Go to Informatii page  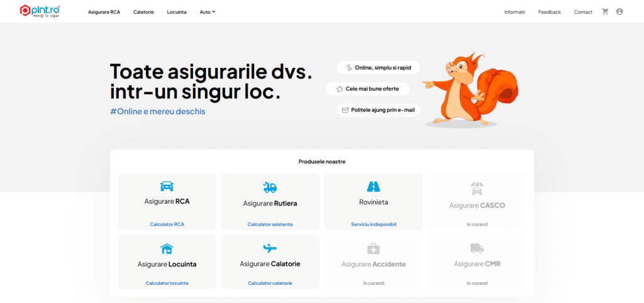pyautogui.click(x=514, y=12)
